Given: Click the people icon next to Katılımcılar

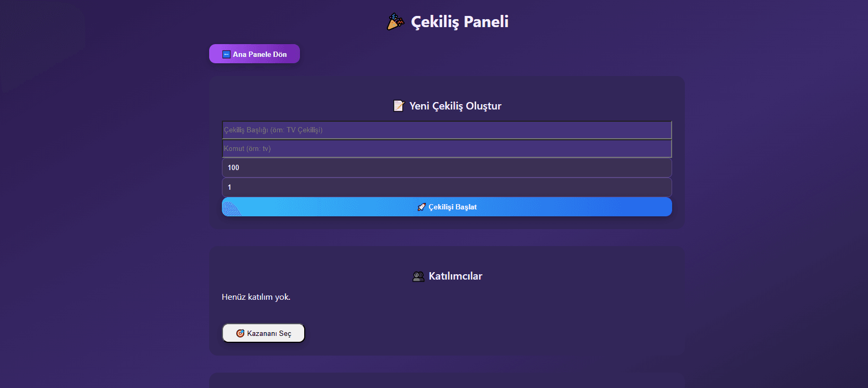Looking at the screenshot, I should coord(418,276).
